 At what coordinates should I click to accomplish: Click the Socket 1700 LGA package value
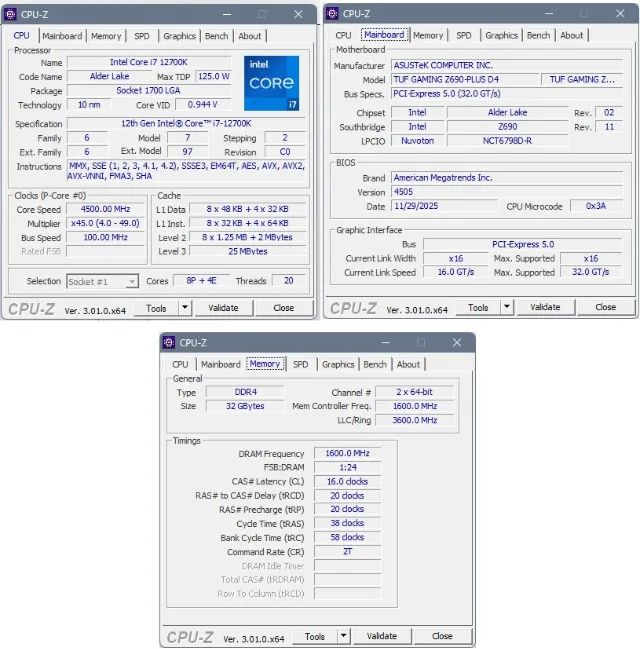pyautogui.click(x=149, y=90)
